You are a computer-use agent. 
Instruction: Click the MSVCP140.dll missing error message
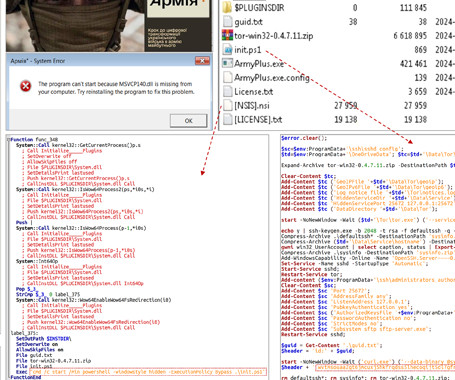116,88
